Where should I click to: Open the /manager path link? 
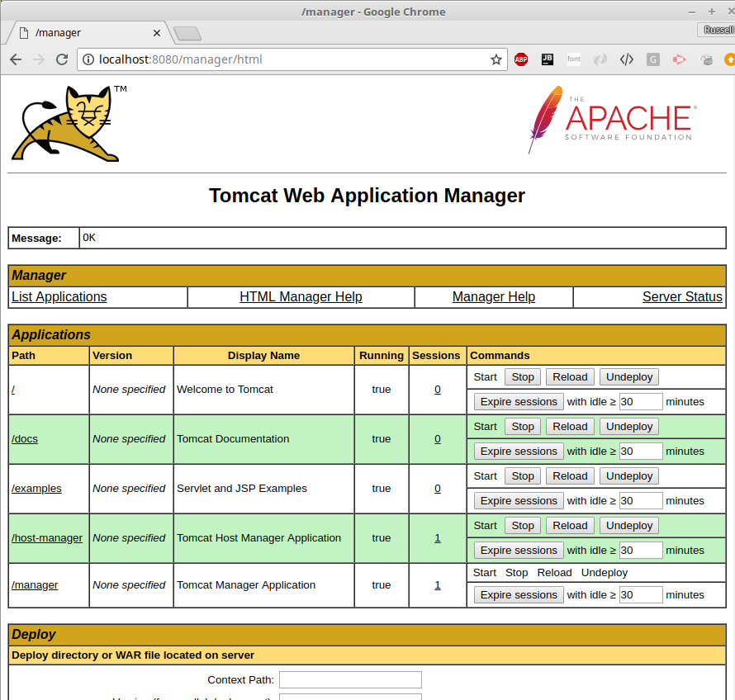[35, 584]
